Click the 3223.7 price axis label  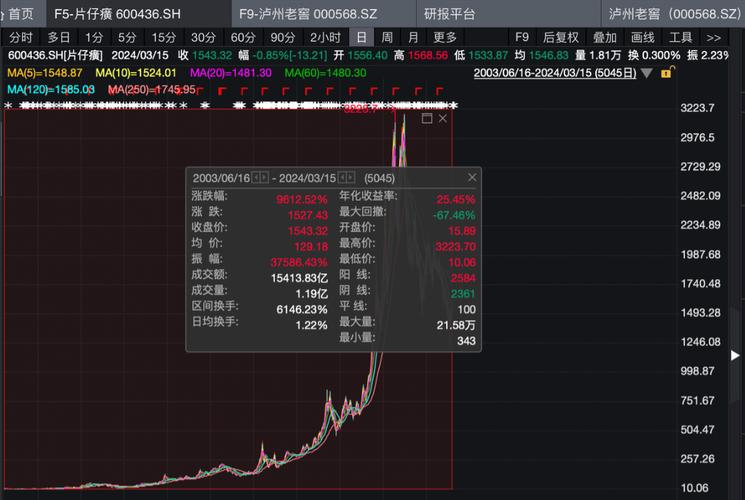point(697,108)
